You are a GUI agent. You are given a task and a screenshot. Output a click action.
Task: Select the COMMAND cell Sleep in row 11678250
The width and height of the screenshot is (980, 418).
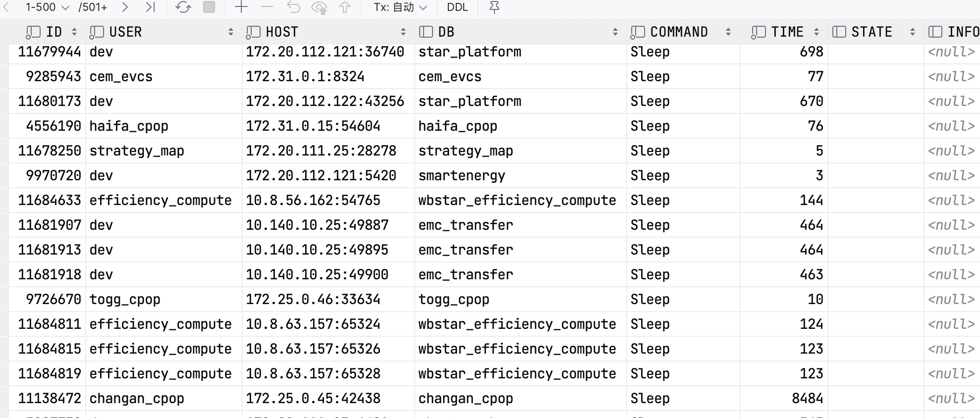pos(683,151)
